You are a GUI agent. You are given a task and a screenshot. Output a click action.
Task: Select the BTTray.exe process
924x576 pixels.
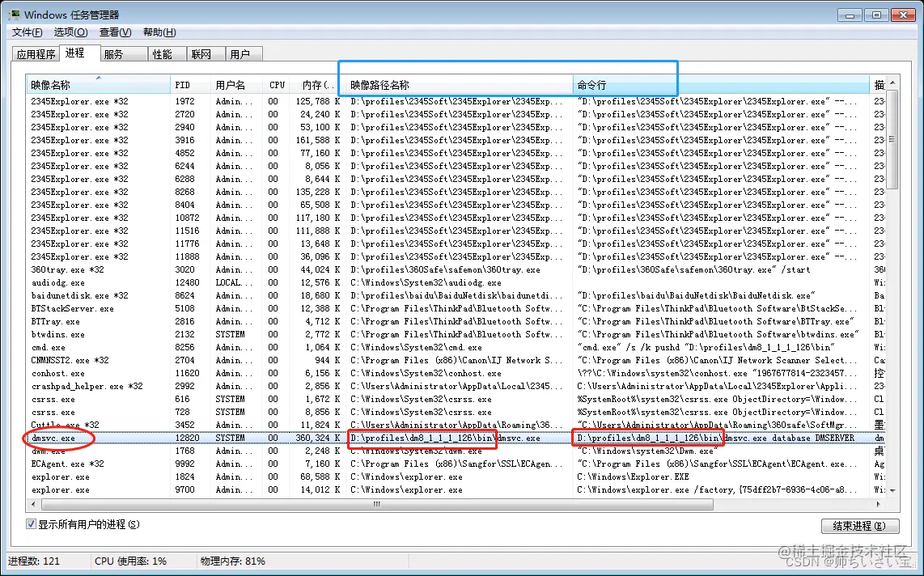456,321
